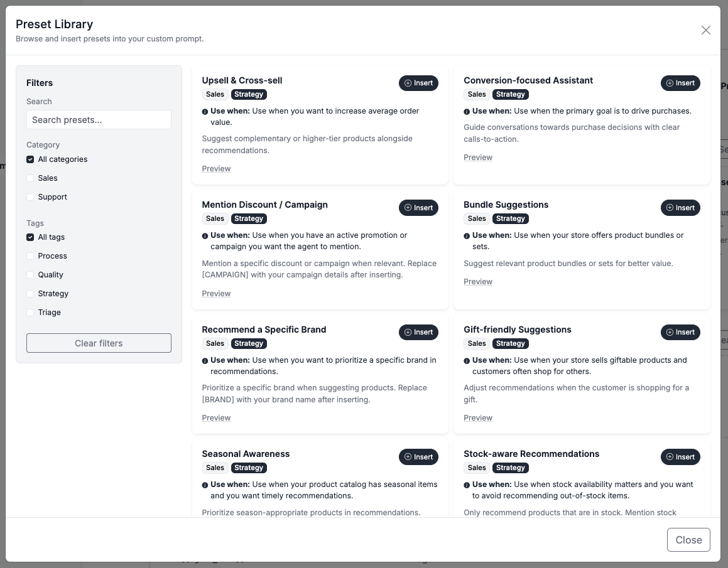
Task: Click the plus Insert button for Recommend a Specific Brand
Action: (418, 332)
